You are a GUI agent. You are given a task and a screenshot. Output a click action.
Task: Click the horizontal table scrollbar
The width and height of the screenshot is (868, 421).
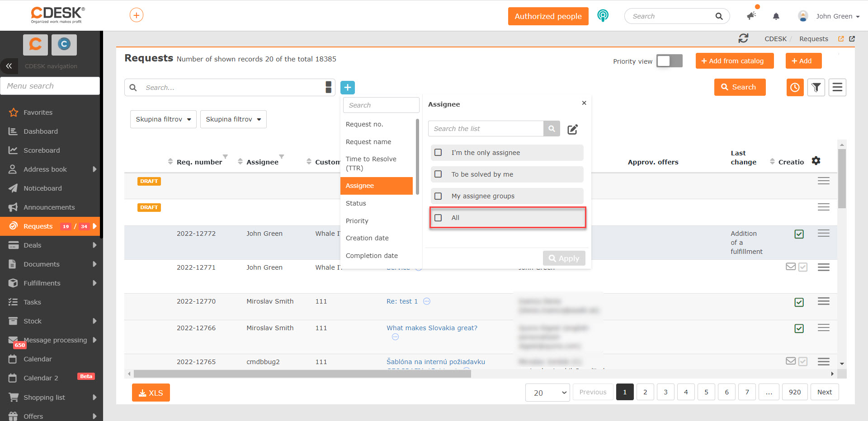point(302,374)
